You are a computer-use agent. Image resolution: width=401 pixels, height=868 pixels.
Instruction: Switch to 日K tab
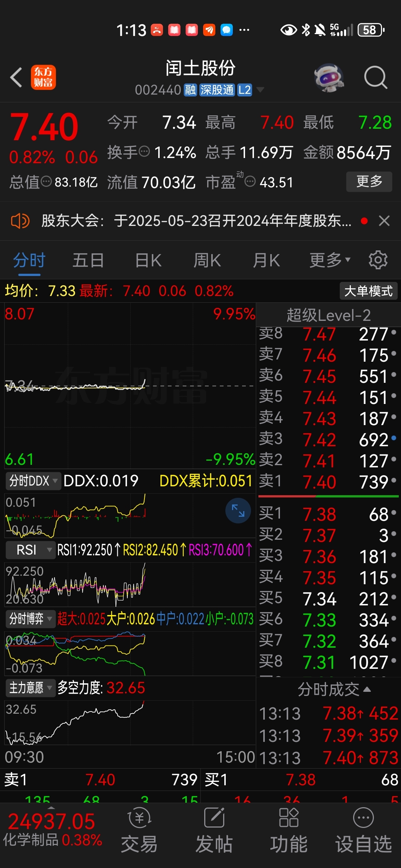[148, 260]
